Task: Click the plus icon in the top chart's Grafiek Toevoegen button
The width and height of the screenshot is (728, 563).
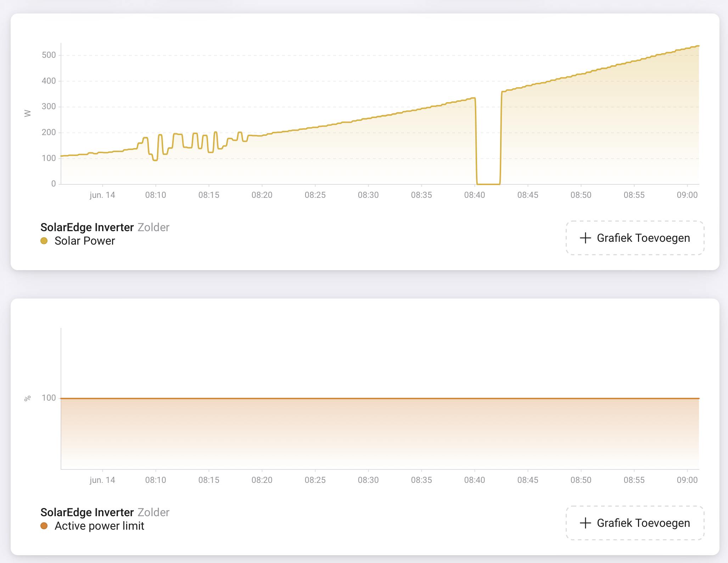Action: 585,238
